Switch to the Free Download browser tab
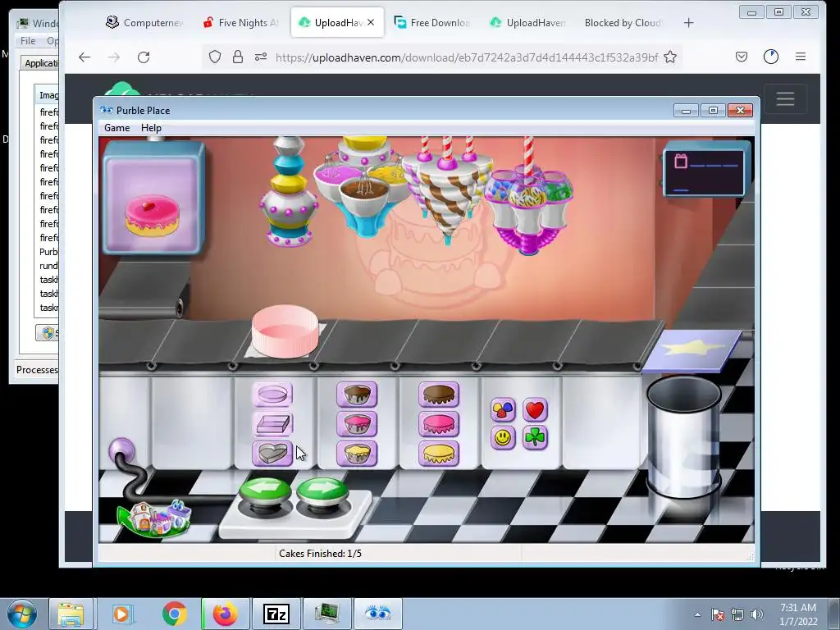 (431, 22)
